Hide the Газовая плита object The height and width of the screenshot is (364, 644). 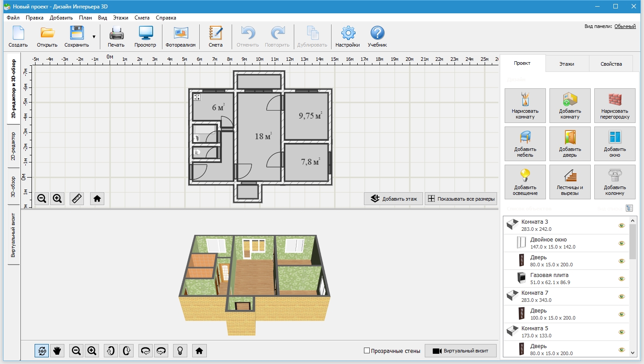coord(621,279)
